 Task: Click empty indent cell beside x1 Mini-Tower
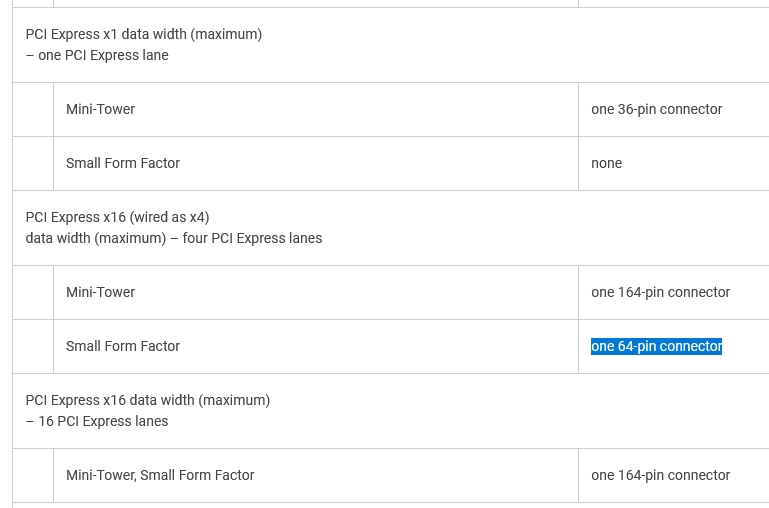(x=33, y=109)
